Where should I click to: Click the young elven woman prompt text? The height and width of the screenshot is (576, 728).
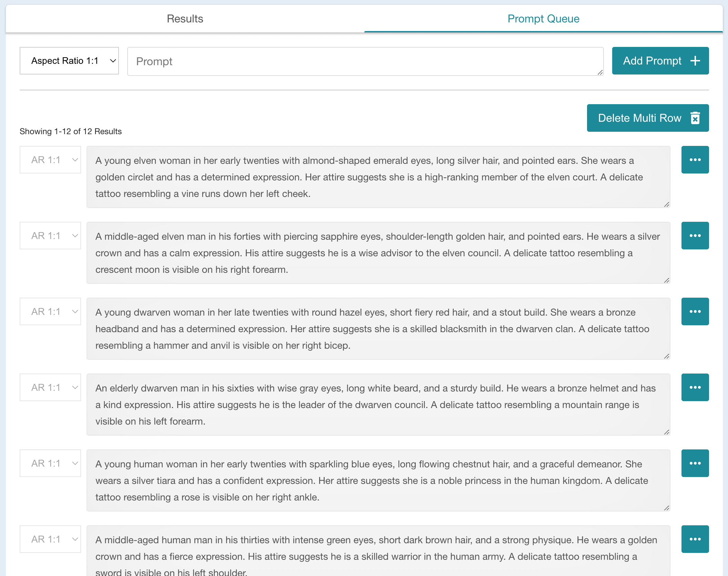click(x=378, y=177)
